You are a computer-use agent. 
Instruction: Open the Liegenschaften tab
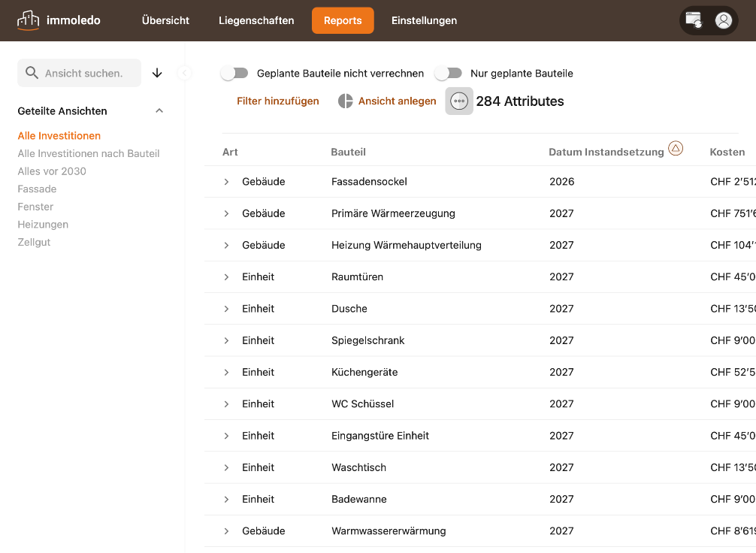[256, 21]
